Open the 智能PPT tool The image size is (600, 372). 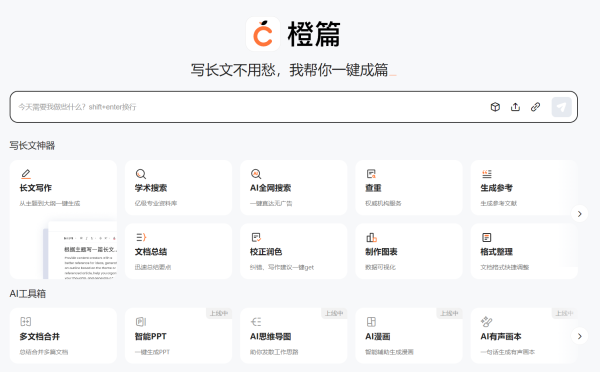pyautogui.click(x=178, y=336)
